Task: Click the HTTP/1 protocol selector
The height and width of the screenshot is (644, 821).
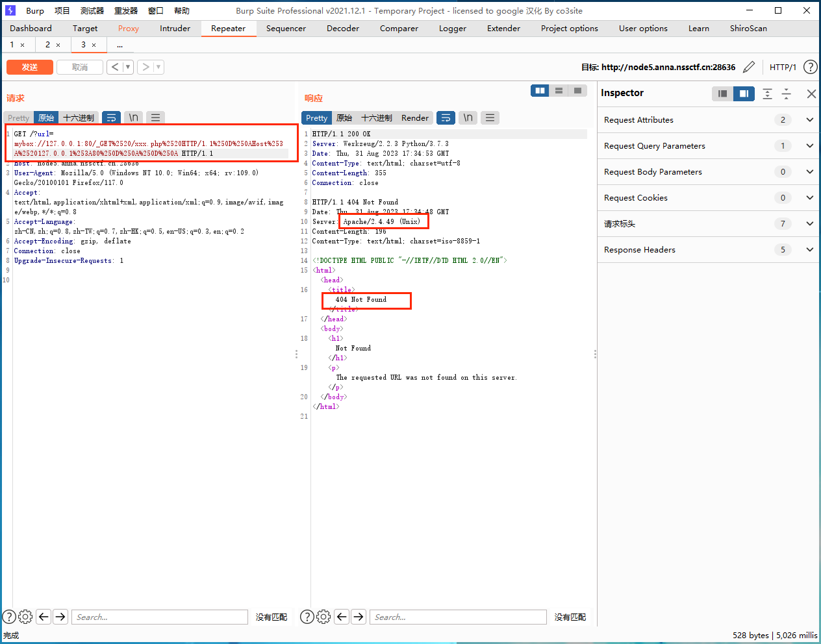Action: click(783, 67)
